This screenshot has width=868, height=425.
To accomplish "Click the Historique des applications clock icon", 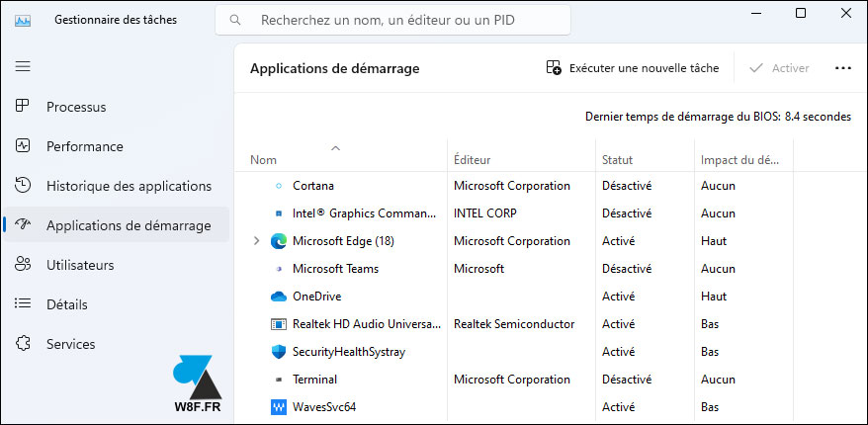I will tap(22, 186).
